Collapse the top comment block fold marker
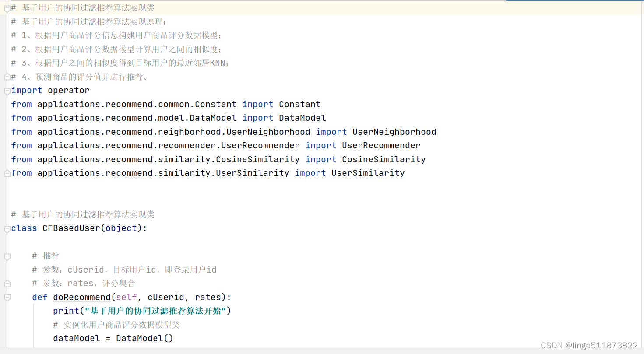 [x=7, y=8]
